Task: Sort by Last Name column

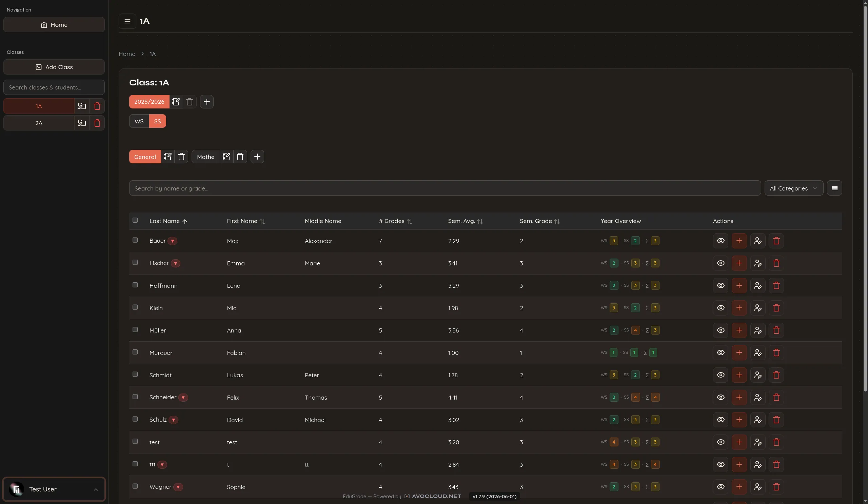Action: tap(168, 221)
